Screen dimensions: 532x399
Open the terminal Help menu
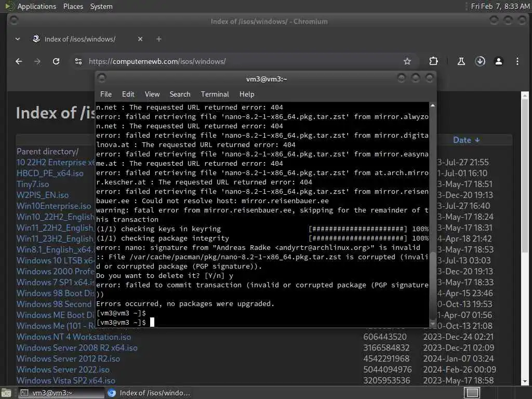[247, 95]
